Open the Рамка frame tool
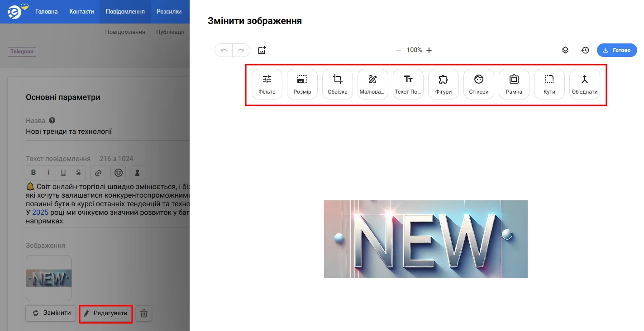 click(514, 84)
